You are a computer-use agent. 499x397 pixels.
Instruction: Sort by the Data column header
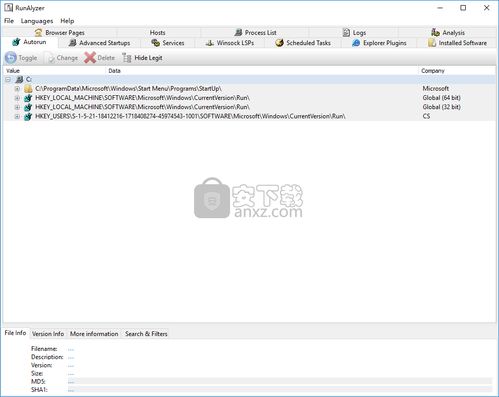[262, 71]
